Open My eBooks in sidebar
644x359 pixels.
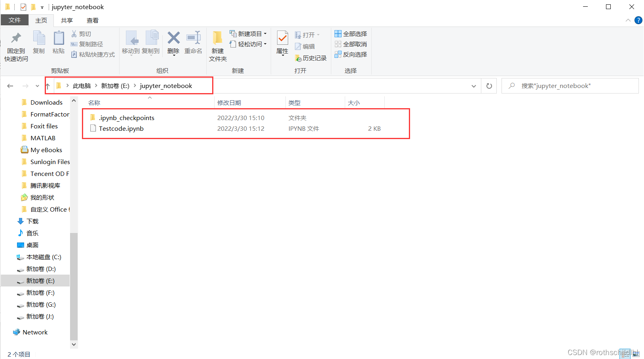46,150
